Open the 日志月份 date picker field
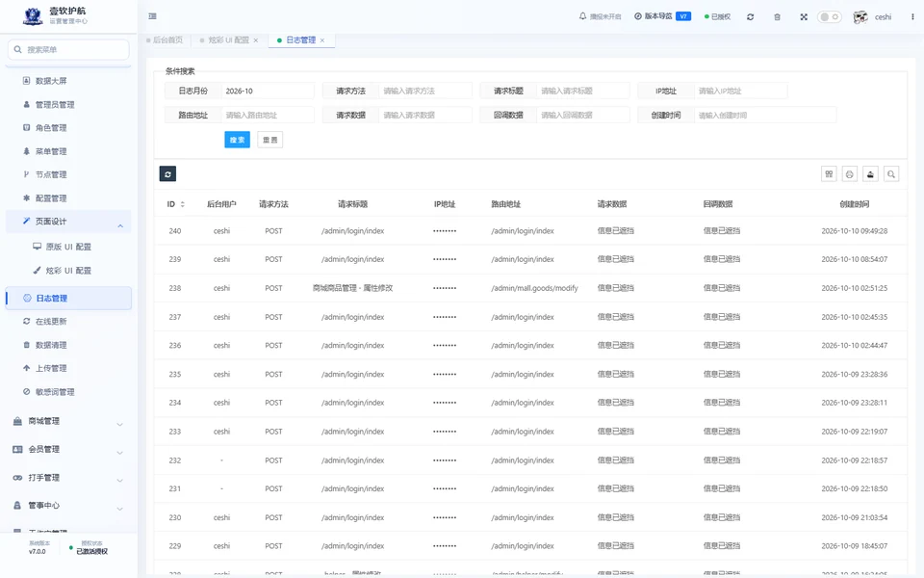The width and height of the screenshot is (924, 578). (267, 91)
